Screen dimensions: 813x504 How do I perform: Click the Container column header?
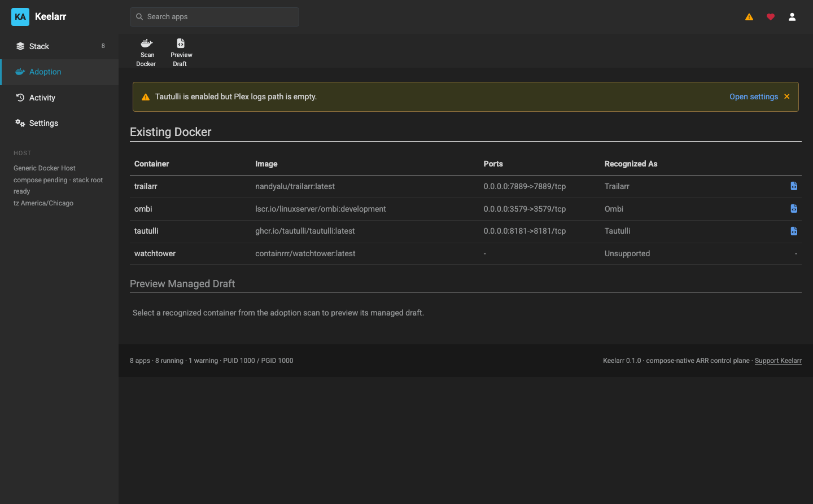click(x=152, y=164)
